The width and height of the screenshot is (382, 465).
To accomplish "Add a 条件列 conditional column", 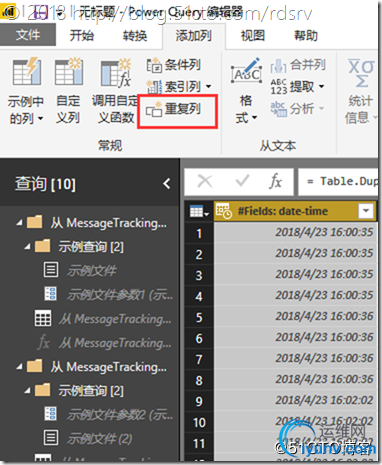I will [x=174, y=65].
